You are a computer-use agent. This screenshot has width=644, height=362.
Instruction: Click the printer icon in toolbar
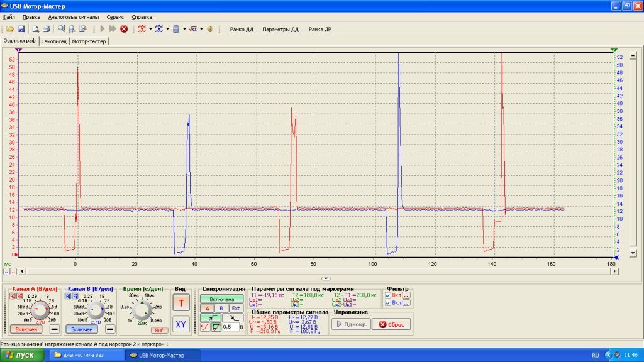pos(47,29)
